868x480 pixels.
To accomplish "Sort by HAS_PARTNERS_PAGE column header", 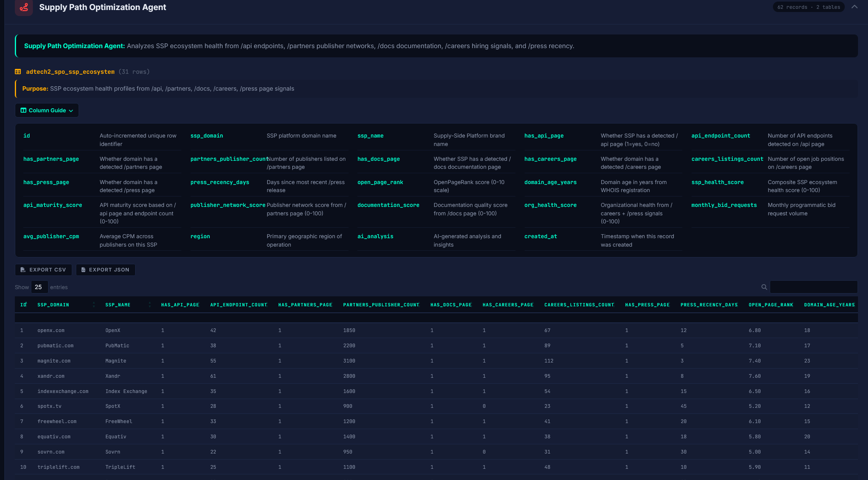I will pyautogui.click(x=305, y=305).
